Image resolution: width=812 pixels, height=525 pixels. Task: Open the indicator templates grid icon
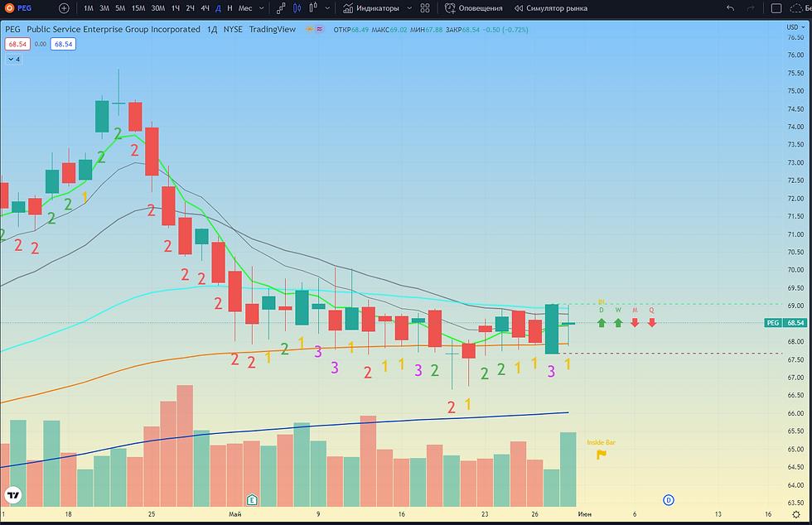[425, 8]
